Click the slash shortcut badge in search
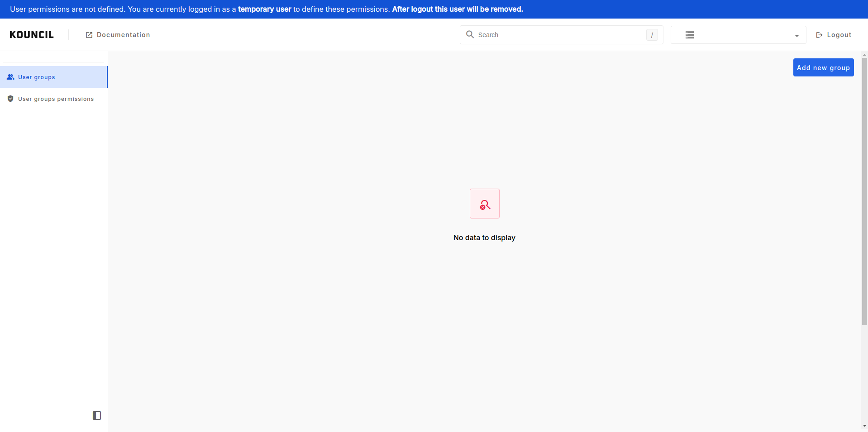Viewport: 868px width, 432px height. (652, 35)
